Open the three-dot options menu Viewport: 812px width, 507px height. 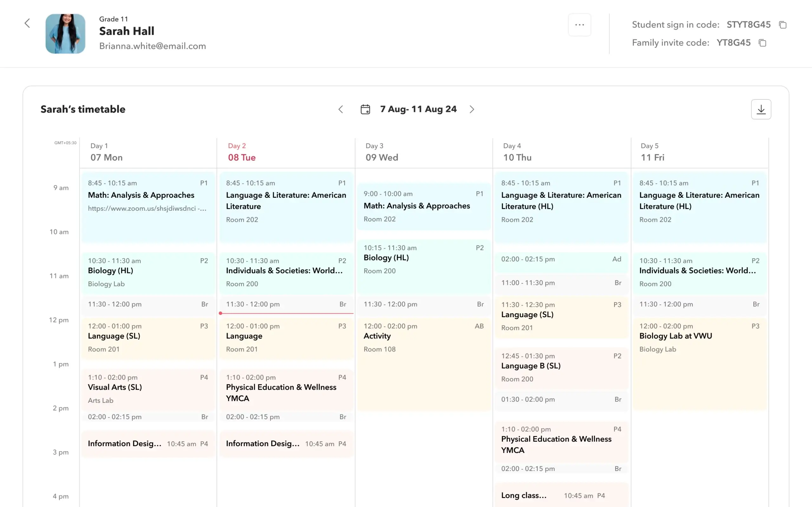pyautogui.click(x=580, y=24)
